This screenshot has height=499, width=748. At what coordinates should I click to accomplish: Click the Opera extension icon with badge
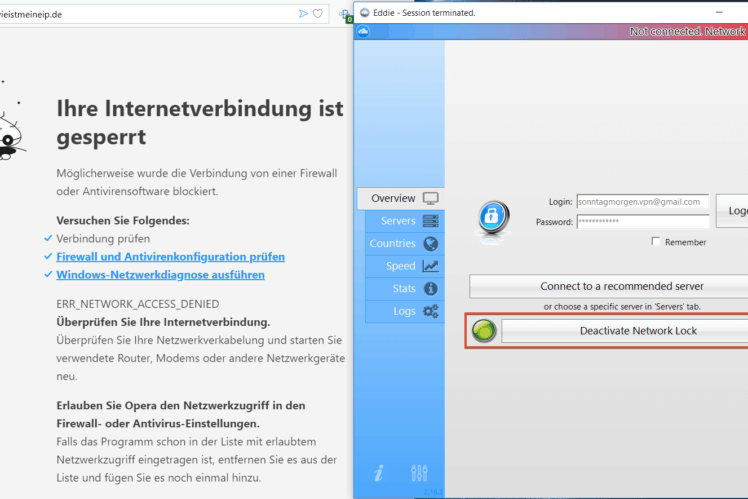tap(345, 14)
